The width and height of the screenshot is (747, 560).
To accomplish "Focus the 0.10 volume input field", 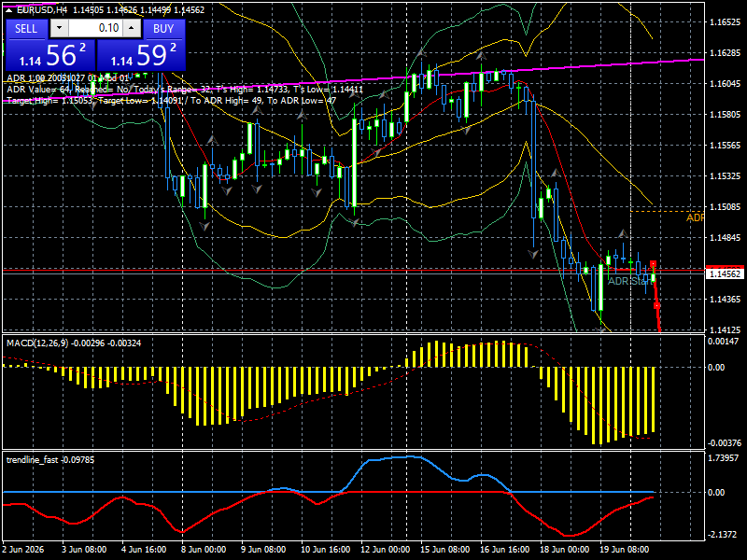I will [x=96, y=28].
